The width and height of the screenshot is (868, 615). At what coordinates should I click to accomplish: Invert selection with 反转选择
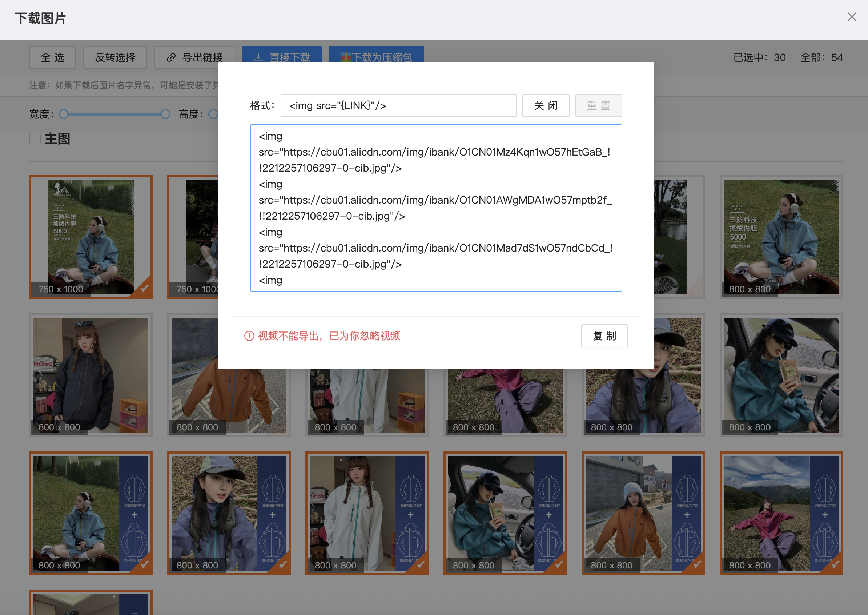pos(115,57)
